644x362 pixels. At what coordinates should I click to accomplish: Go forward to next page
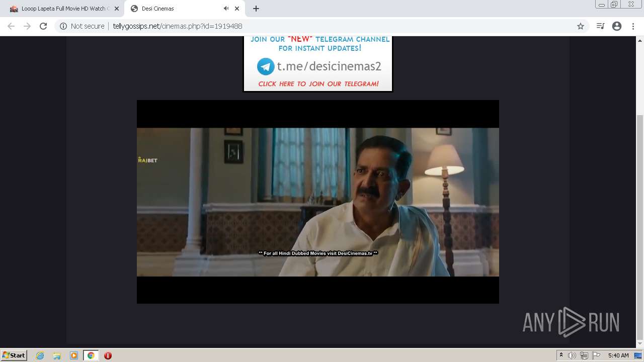(x=27, y=26)
